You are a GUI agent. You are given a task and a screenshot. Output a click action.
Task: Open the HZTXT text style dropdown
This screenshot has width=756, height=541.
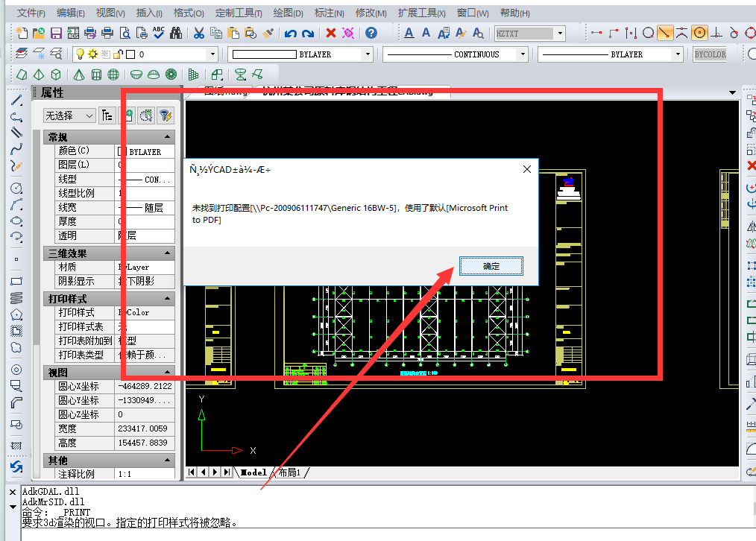click(x=560, y=34)
